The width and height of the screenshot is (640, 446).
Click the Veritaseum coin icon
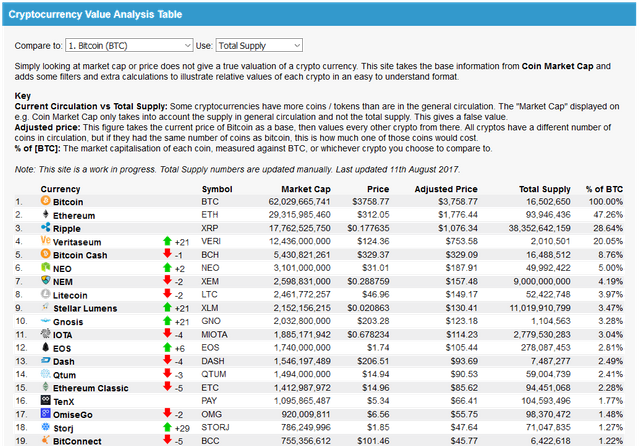pos(45,241)
